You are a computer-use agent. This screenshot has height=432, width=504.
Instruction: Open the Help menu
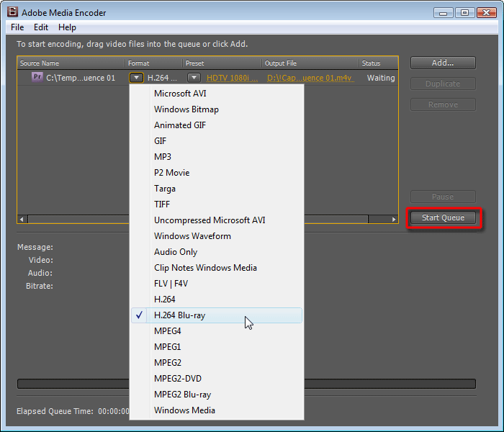(x=67, y=27)
